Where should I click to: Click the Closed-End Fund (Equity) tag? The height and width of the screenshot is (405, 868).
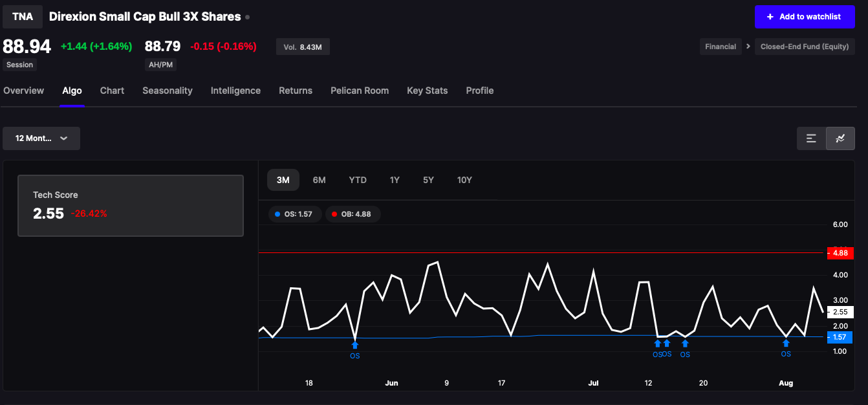(x=805, y=47)
